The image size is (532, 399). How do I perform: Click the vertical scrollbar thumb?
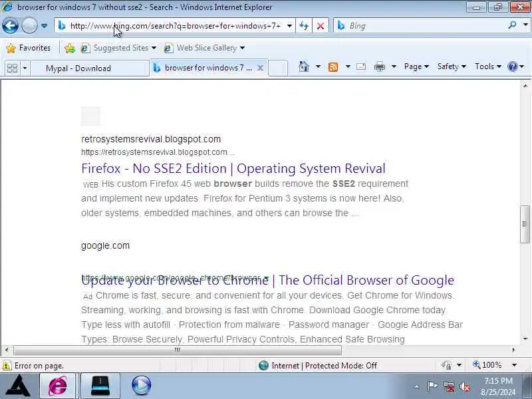pos(525,224)
